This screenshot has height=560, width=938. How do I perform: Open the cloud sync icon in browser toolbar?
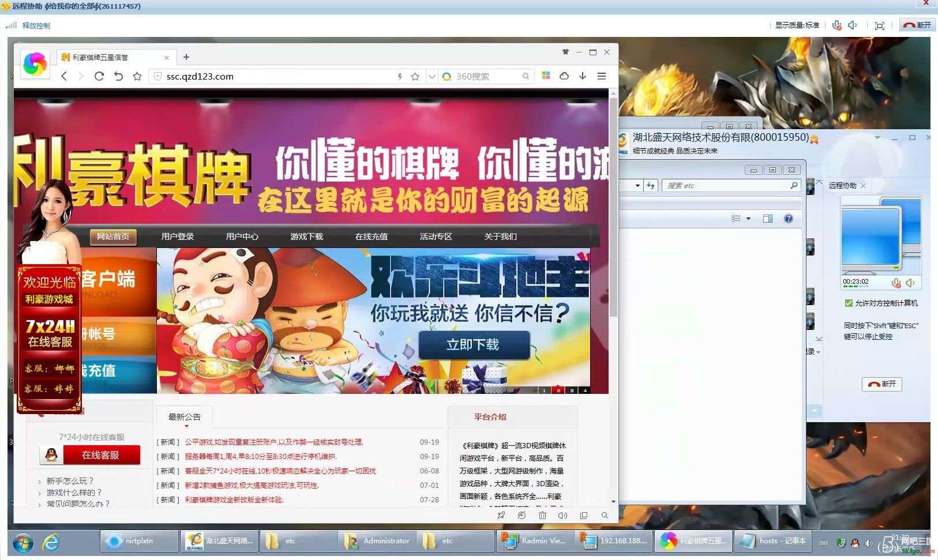point(564,76)
